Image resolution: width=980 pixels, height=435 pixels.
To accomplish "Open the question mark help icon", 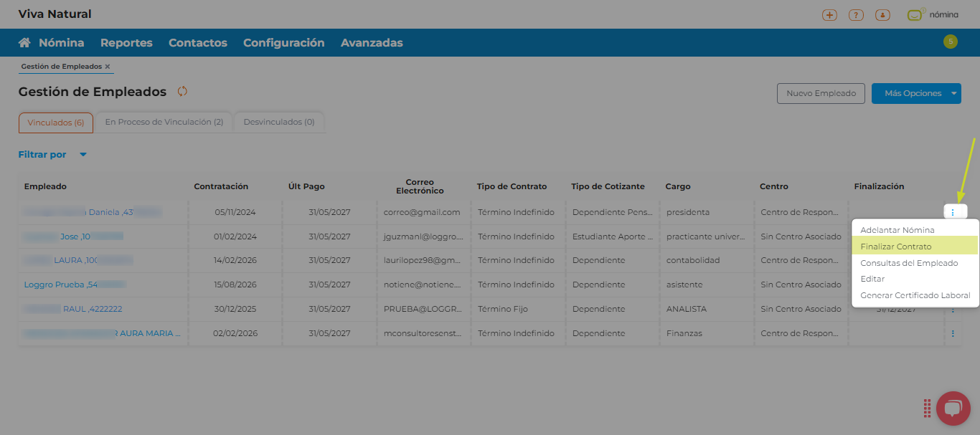I will point(856,15).
